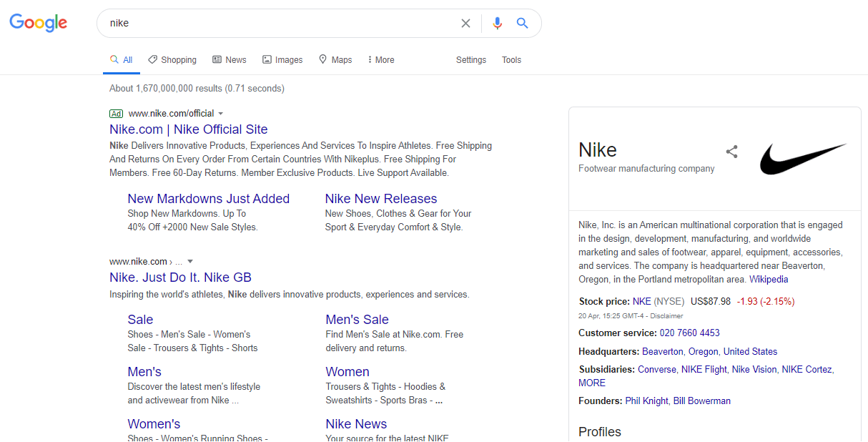The height and width of the screenshot is (442, 868).
Task: Open the Tools menu
Action: [x=511, y=60]
